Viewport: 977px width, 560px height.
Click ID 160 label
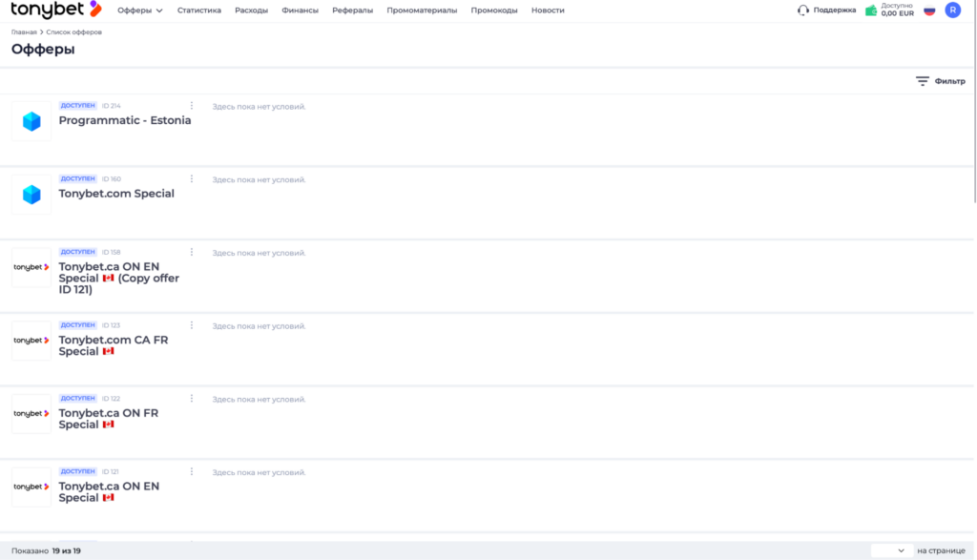(112, 178)
